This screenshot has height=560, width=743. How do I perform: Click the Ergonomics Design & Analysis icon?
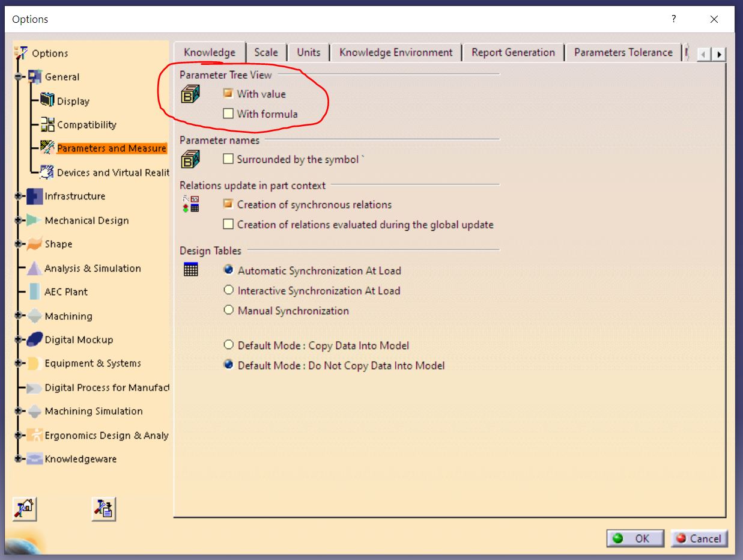(x=35, y=435)
